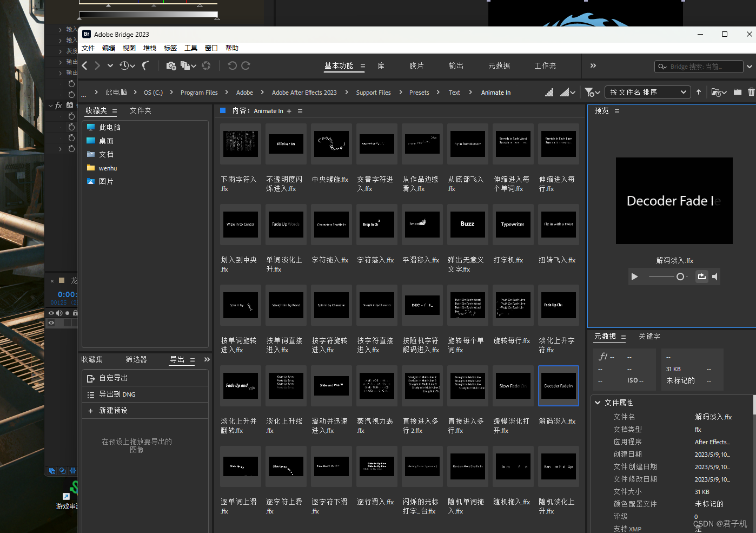Add new content tab plus icon
The height and width of the screenshot is (533, 756).
tap(289, 111)
